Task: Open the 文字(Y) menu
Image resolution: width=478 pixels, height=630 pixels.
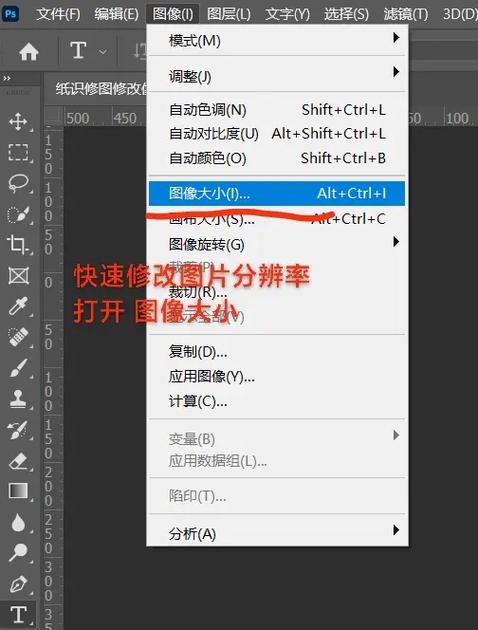Action: pyautogui.click(x=288, y=14)
